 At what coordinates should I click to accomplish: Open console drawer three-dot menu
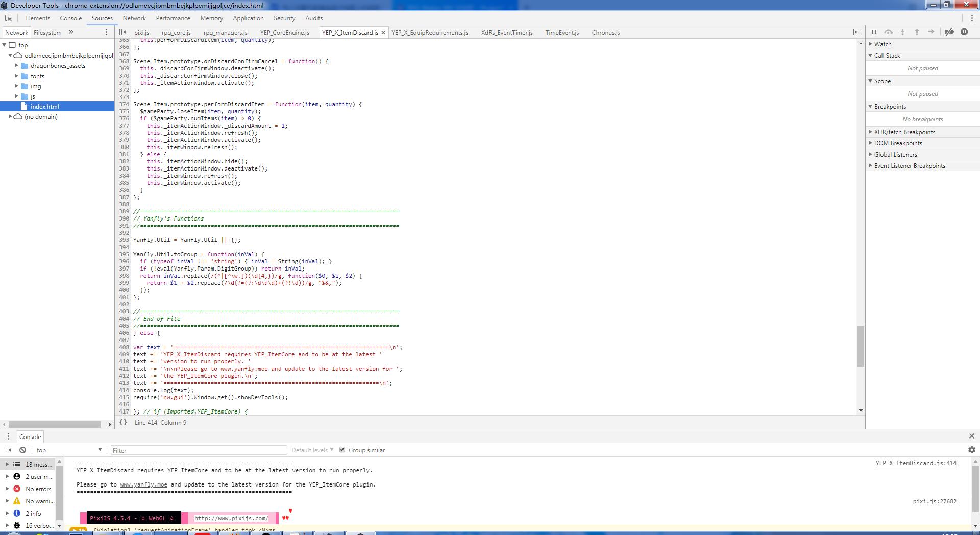click(8, 436)
